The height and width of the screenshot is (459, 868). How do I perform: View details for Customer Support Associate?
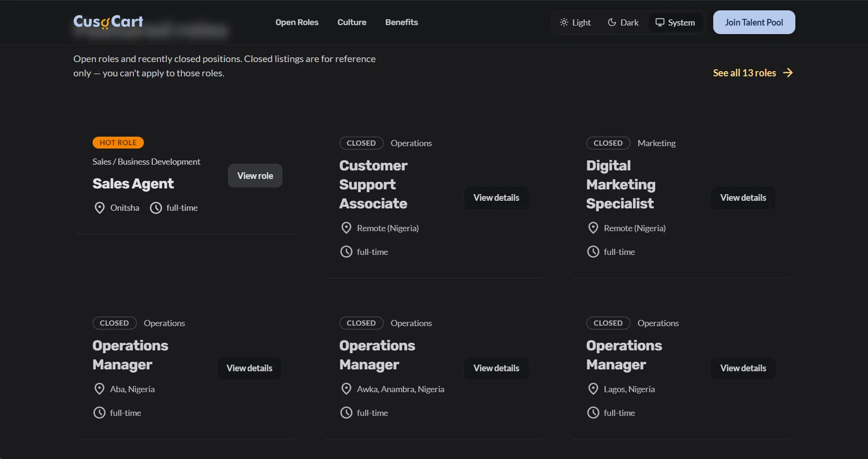click(x=496, y=198)
